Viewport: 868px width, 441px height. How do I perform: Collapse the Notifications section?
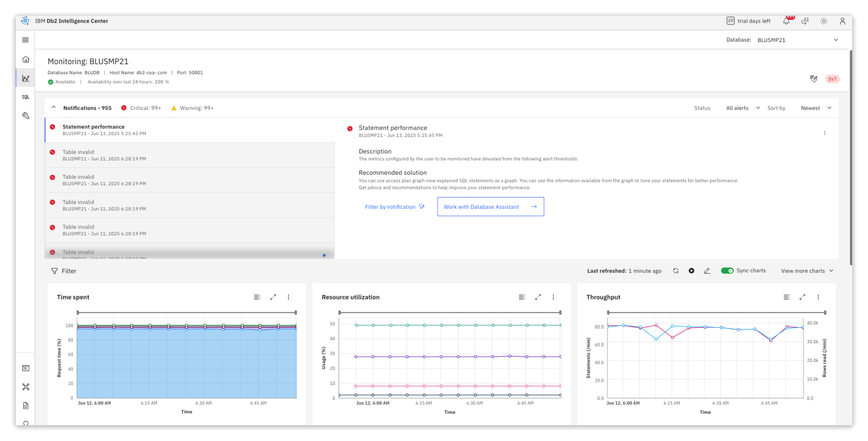[54, 108]
